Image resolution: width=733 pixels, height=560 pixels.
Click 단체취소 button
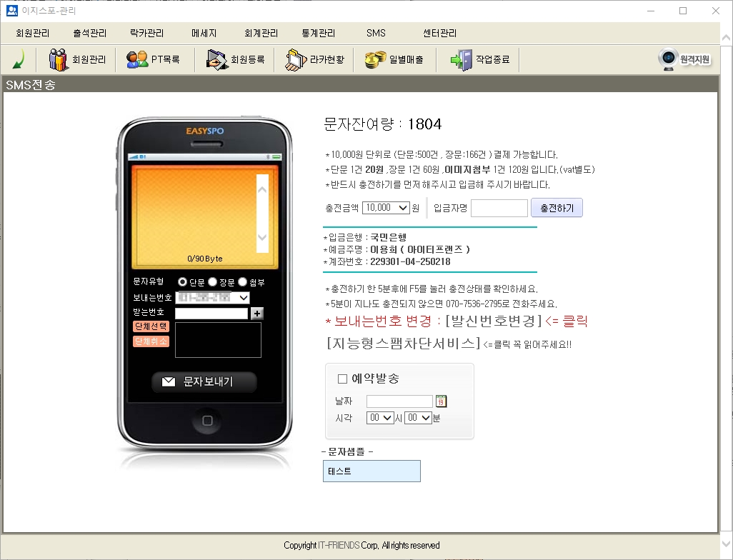click(x=151, y=341)
